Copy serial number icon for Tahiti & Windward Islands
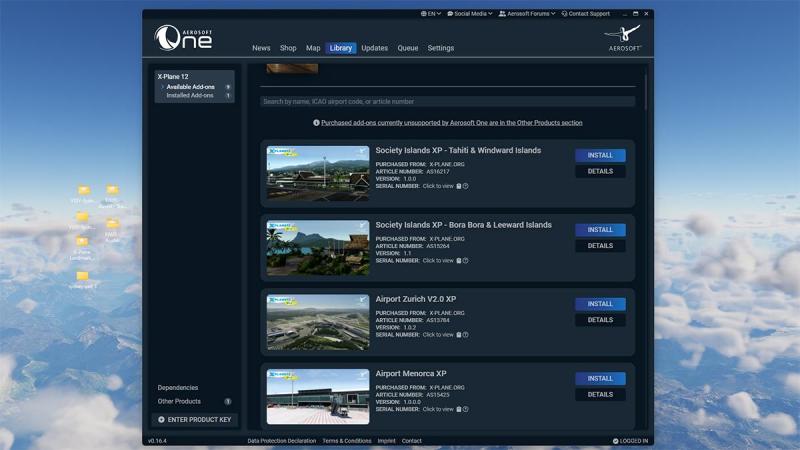800x450 pixels. click(459, 186)
